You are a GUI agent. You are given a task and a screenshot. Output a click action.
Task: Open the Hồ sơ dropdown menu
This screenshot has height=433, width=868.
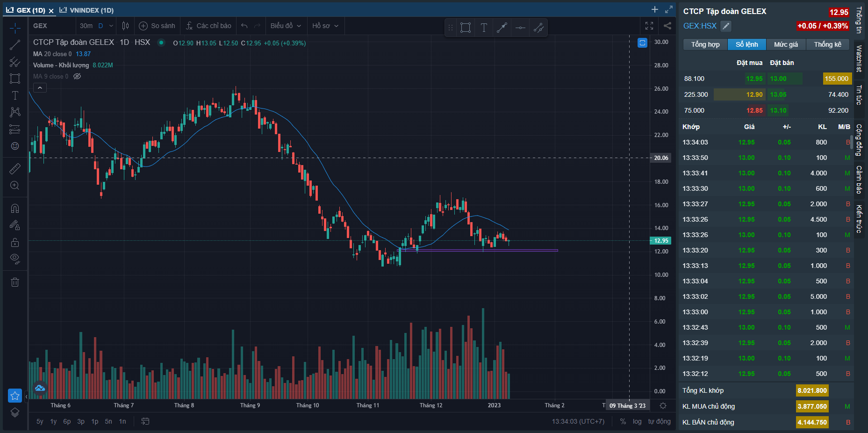coord(325,26)
